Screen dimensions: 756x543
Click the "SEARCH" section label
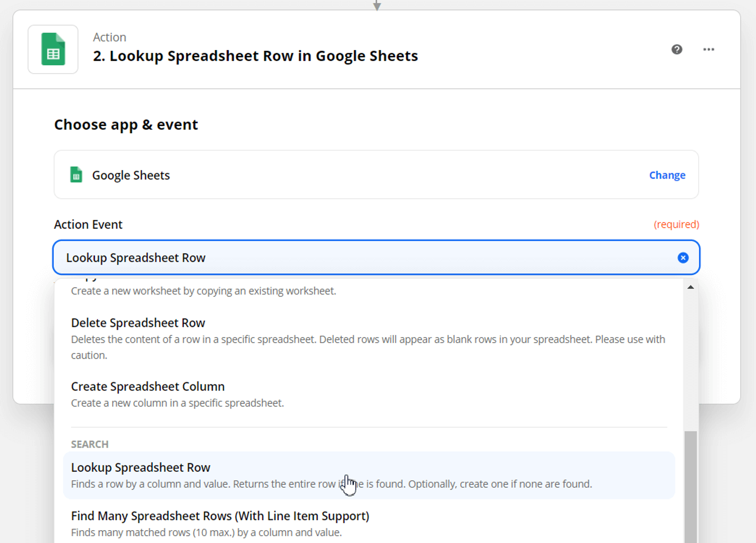(90, 444)
